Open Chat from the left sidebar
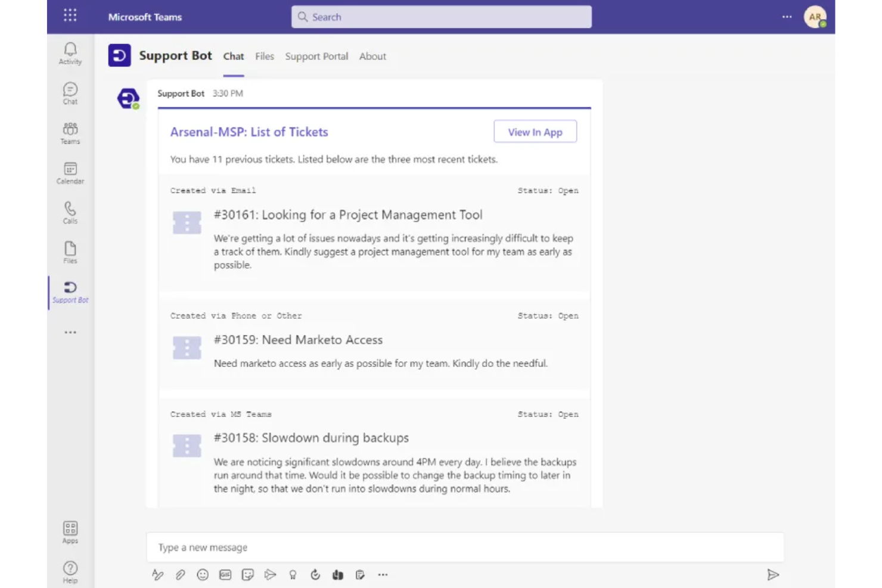882x588 pixels. coord(70,93)
